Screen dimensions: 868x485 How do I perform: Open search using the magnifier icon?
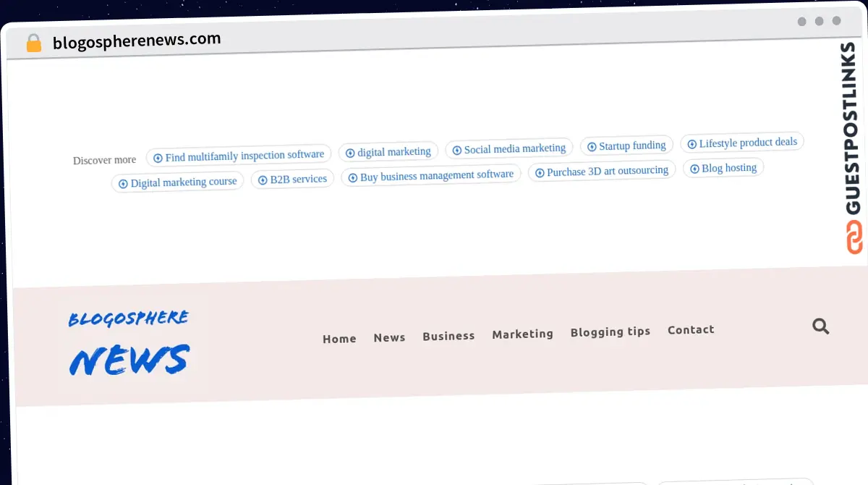pos(820,326)
